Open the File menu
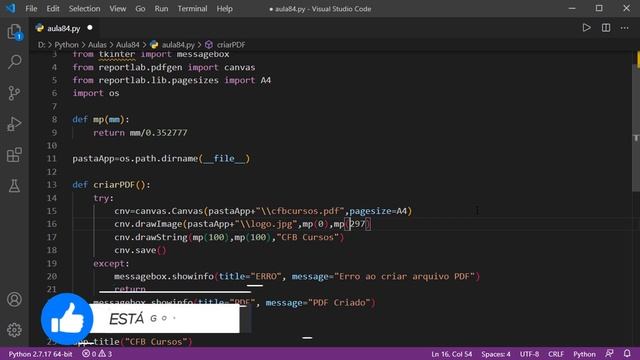 click(x=31, y=9)
